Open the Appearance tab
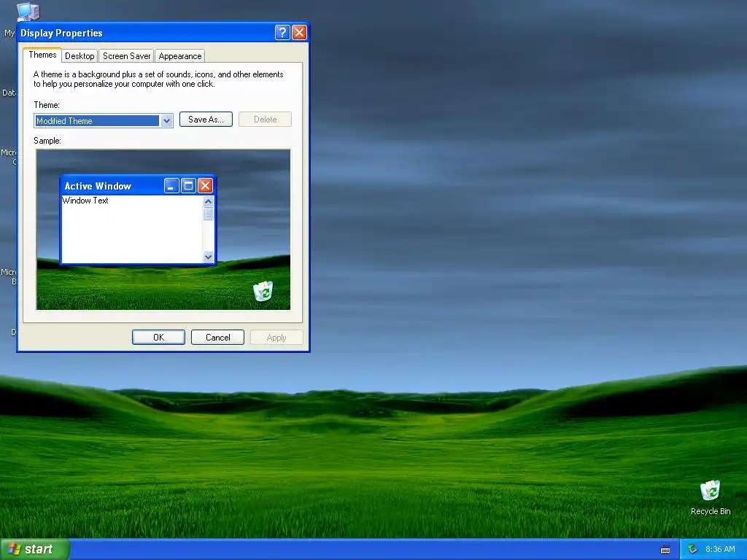747x560 pixels. [x=180, y=56]
